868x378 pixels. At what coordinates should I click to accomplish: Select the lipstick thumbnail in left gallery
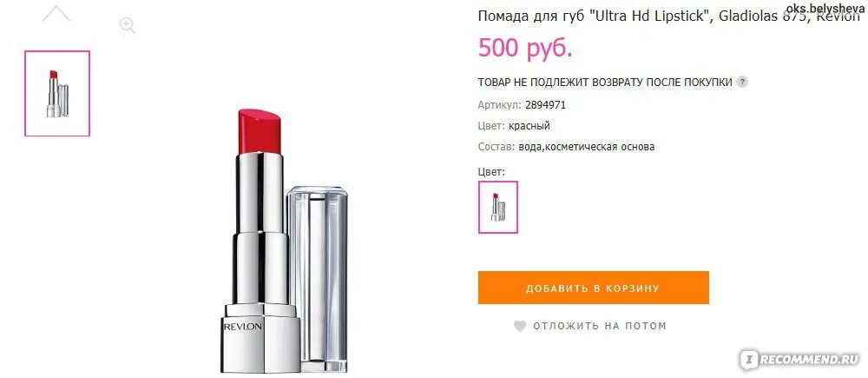coord(57,93)
